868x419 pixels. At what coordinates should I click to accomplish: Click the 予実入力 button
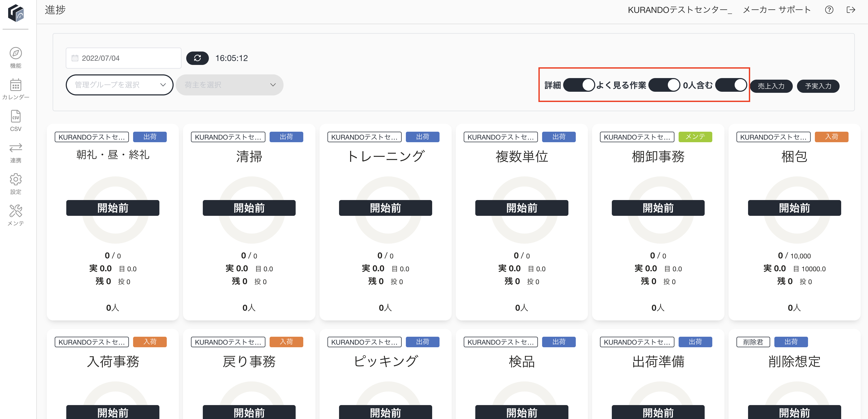818,86
